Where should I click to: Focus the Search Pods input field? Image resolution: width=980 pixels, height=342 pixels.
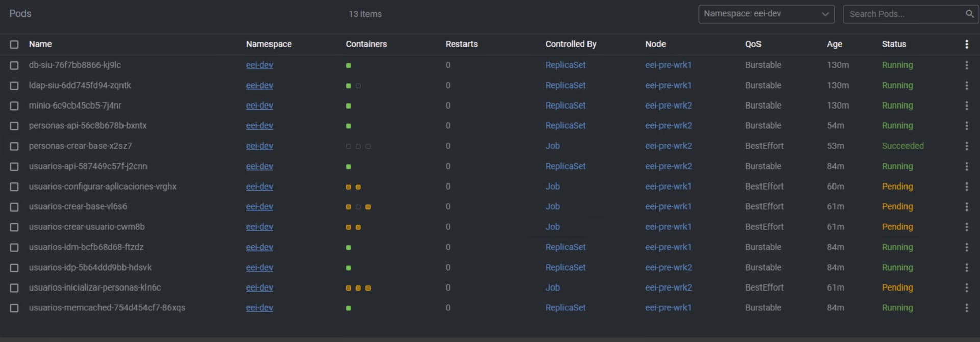click(903, 14)
